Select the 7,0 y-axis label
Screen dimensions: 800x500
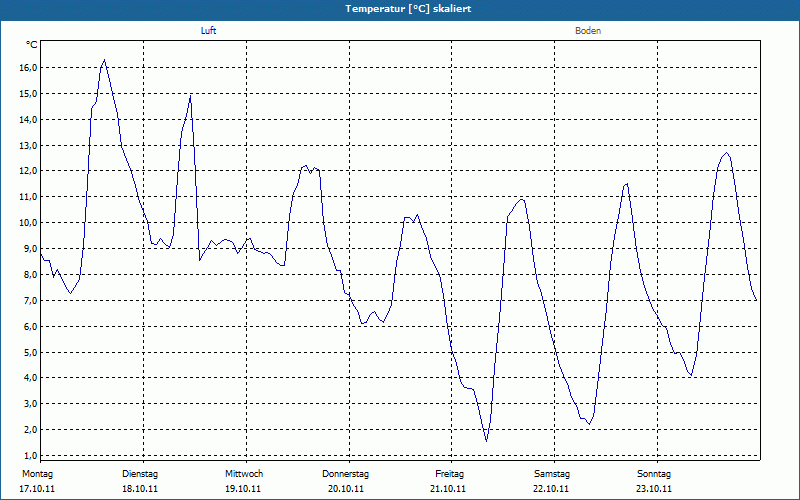(x=31, y=301)
